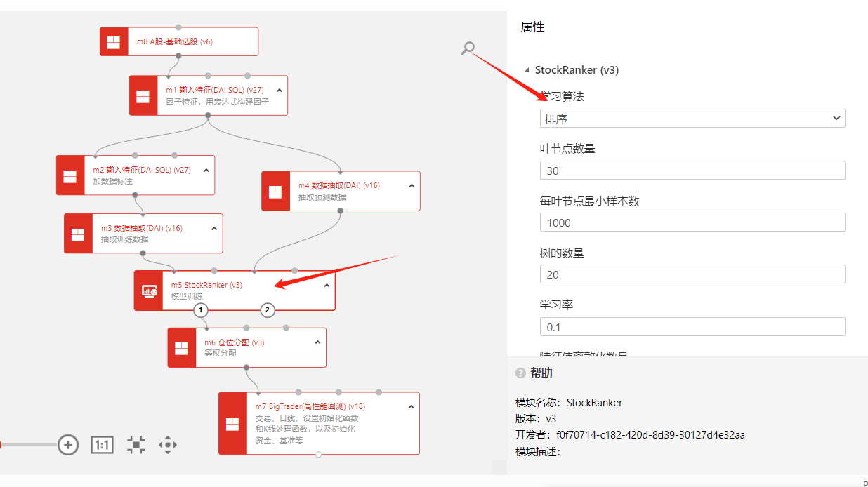Click the pan move arrows icon
The height and width of the screenshot is (487, 868).
click(168, 445)
